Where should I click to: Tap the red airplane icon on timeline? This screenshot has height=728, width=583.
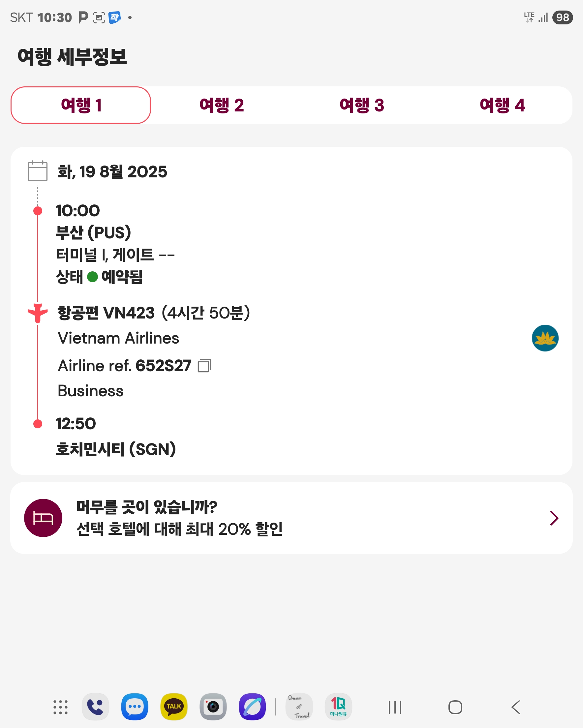pyautogui.click(x=38, y=313)
